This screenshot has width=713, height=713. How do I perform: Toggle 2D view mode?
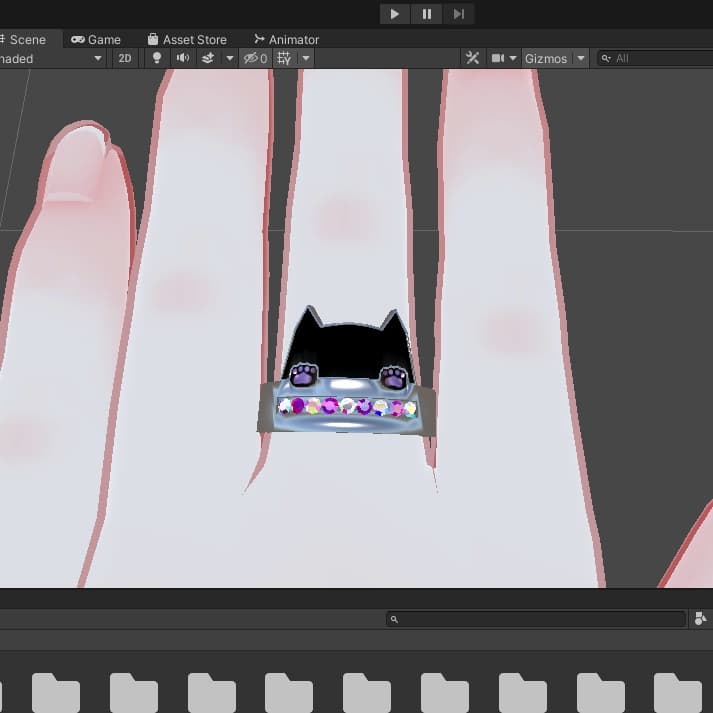125,59
